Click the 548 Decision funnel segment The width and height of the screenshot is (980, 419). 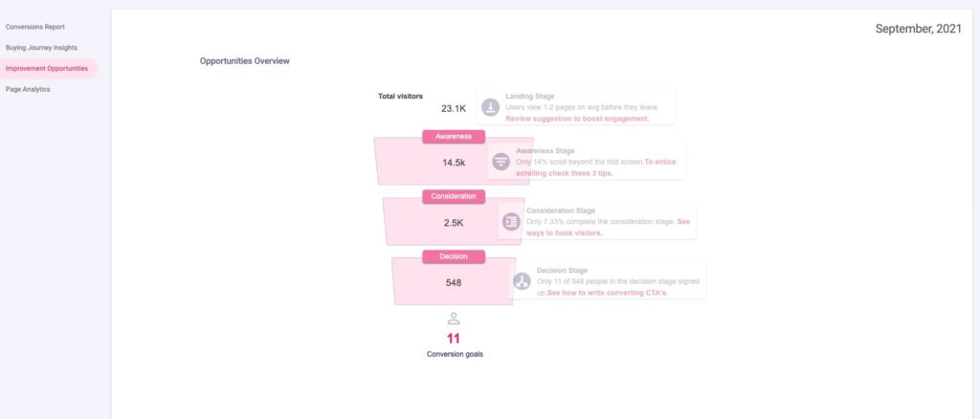point(454,282)
